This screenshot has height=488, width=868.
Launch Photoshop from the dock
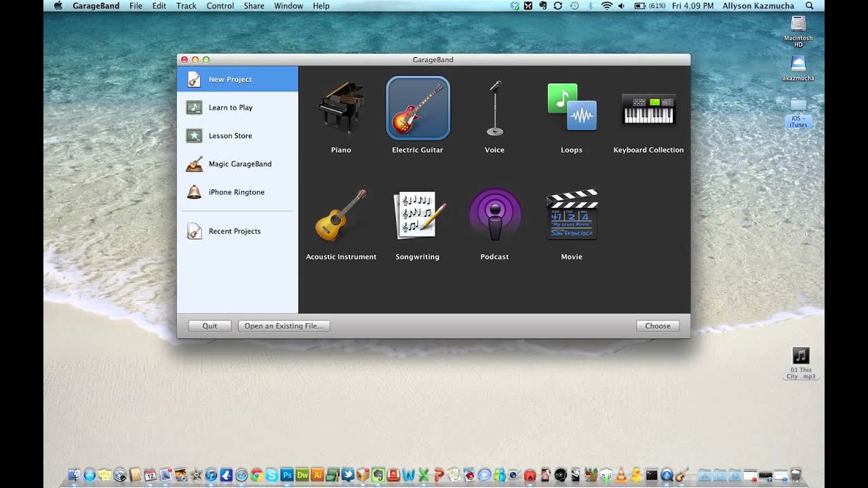(x=287, y=475)
